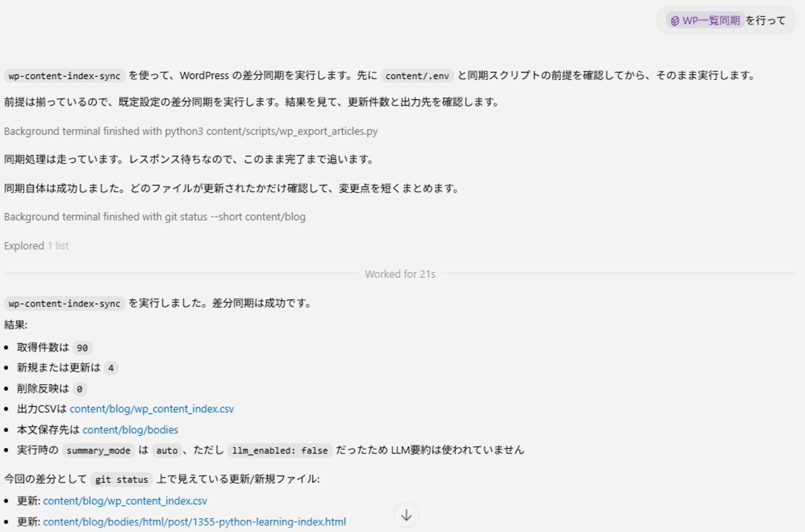Open wp_content_index.csv link in the 出力CSV line
The image size is (805, 532).
[152, 409]
